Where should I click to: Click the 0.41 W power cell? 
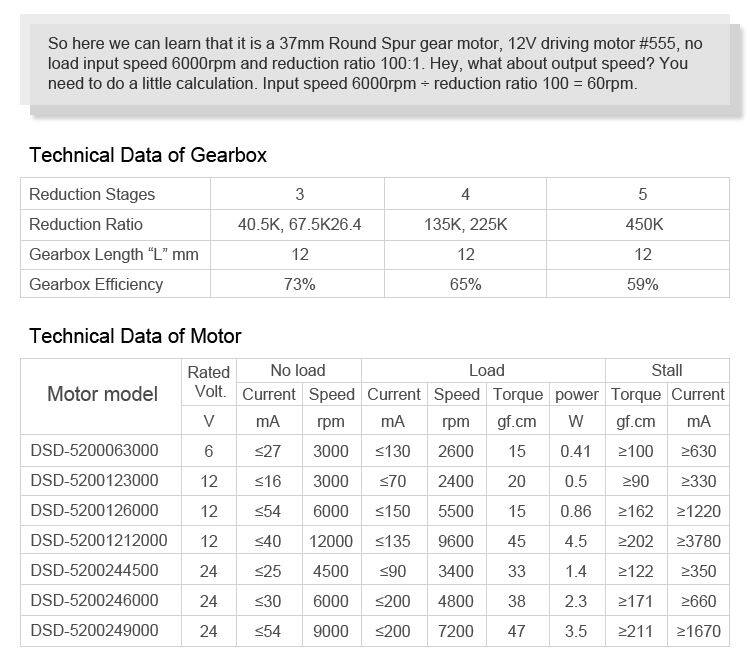(x=575, y=451)
